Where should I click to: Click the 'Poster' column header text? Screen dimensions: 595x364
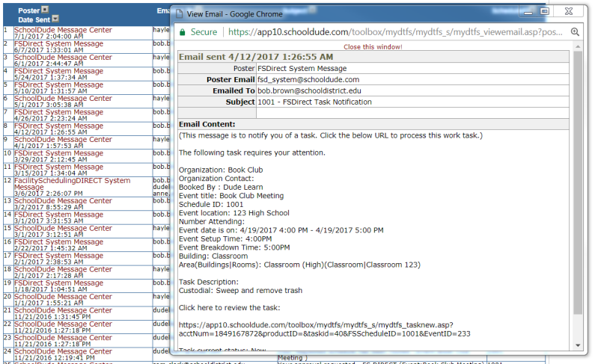29,10
